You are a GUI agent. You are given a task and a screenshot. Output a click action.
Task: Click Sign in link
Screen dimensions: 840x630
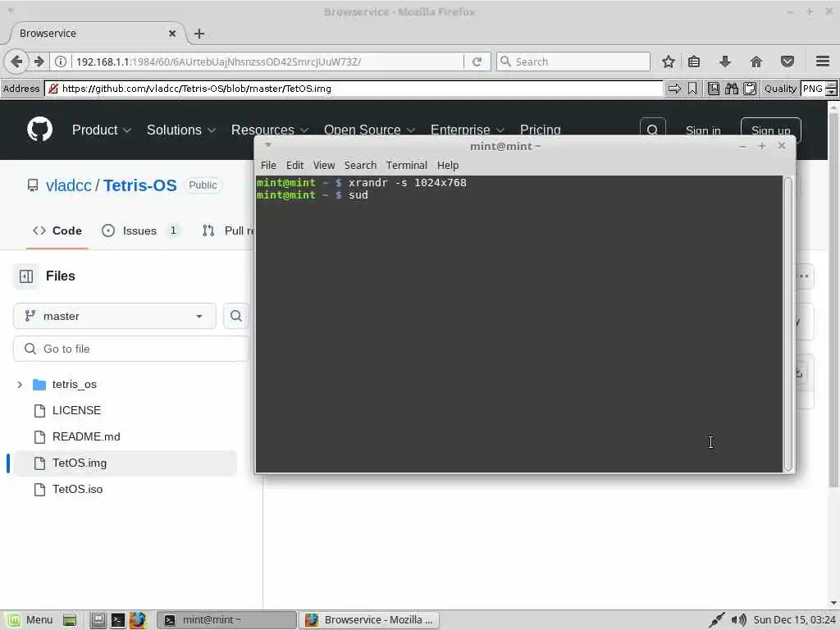coord(703,130)
